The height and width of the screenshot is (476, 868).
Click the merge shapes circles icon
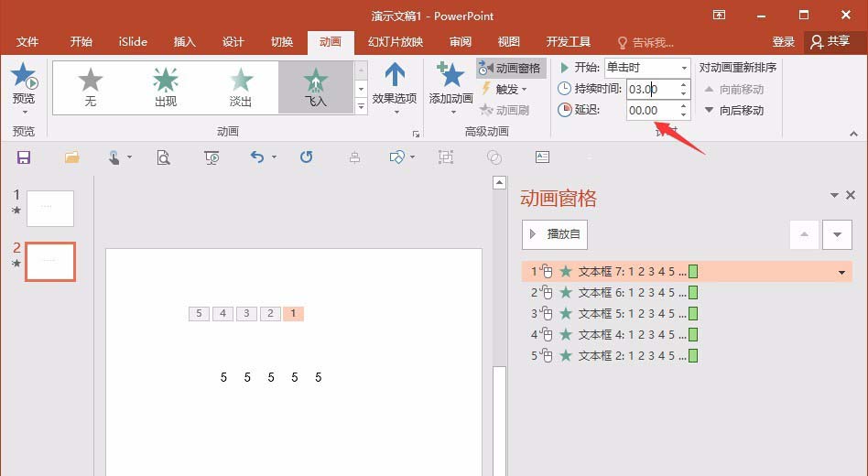click(x=494, y=157)
